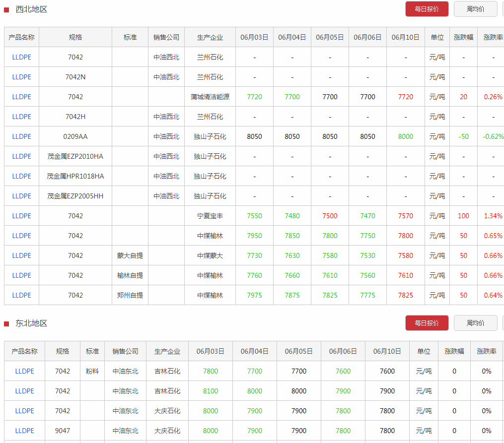Click 产品名称 header in 西北地区 table
The image size is (504, 443).
21,37
